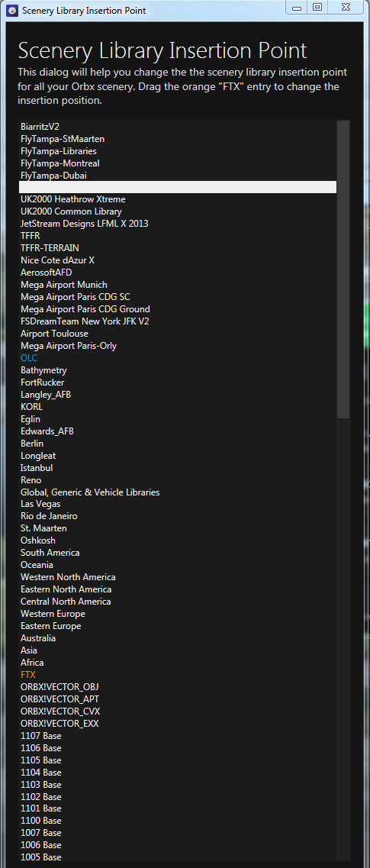Select the Africa entry
Viewport: 370px width, 868px height.
pyautogui.click(x=32, y=662)
